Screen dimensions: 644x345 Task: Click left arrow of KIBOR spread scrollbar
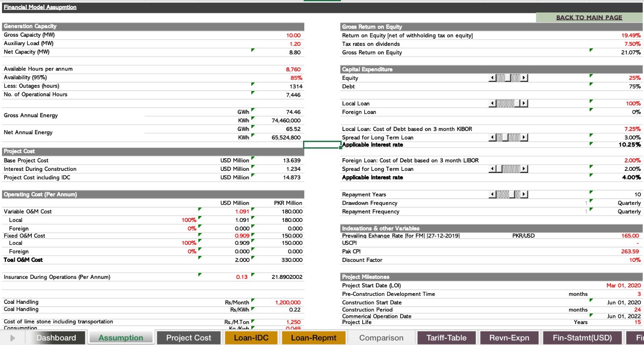(492, 137)
